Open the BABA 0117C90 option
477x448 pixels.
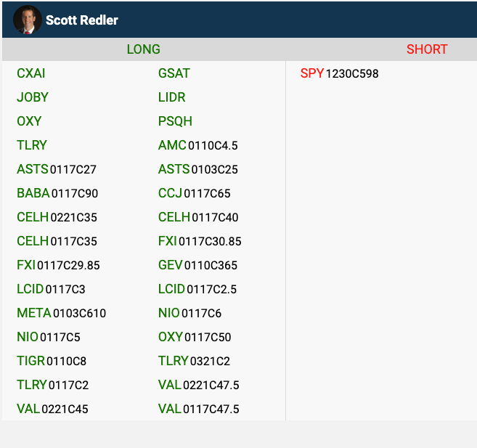(57, 193)
